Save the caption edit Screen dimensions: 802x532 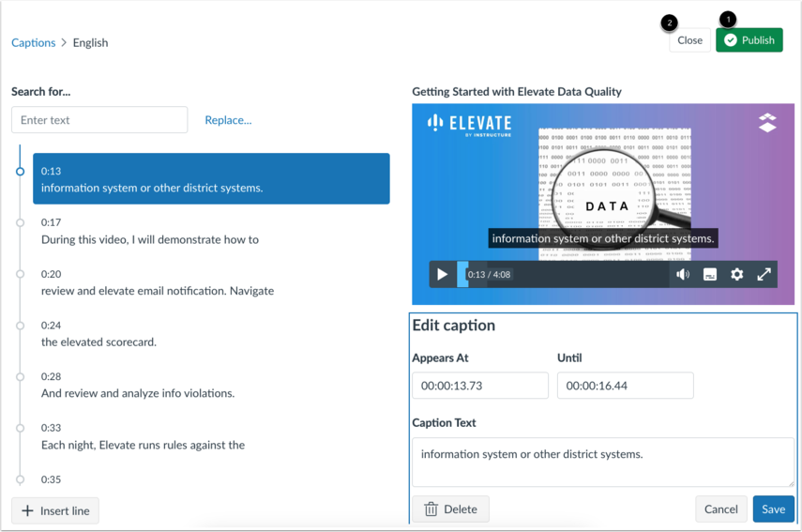point(773,509)
